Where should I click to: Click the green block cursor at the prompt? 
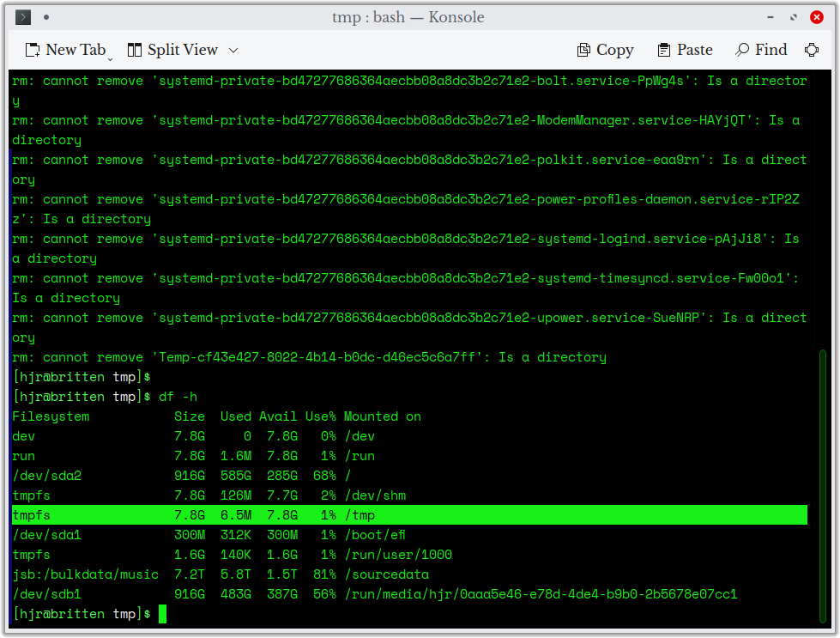(x=163, y=613)
